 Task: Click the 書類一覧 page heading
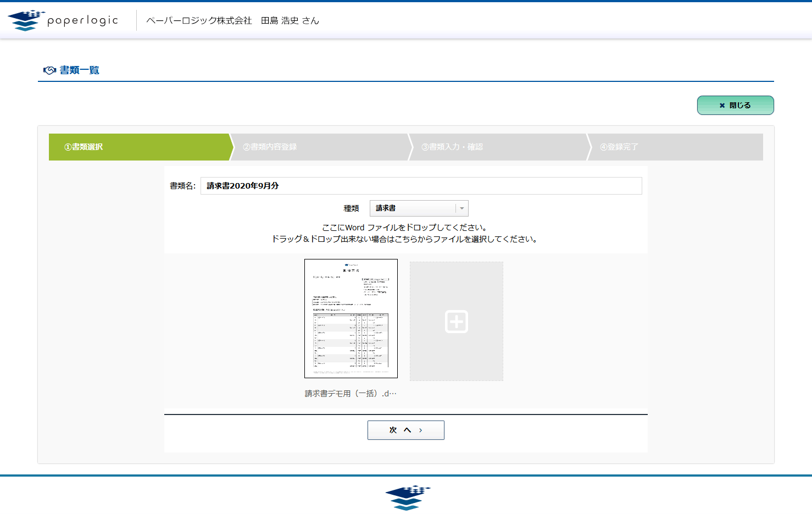[79, 70]
